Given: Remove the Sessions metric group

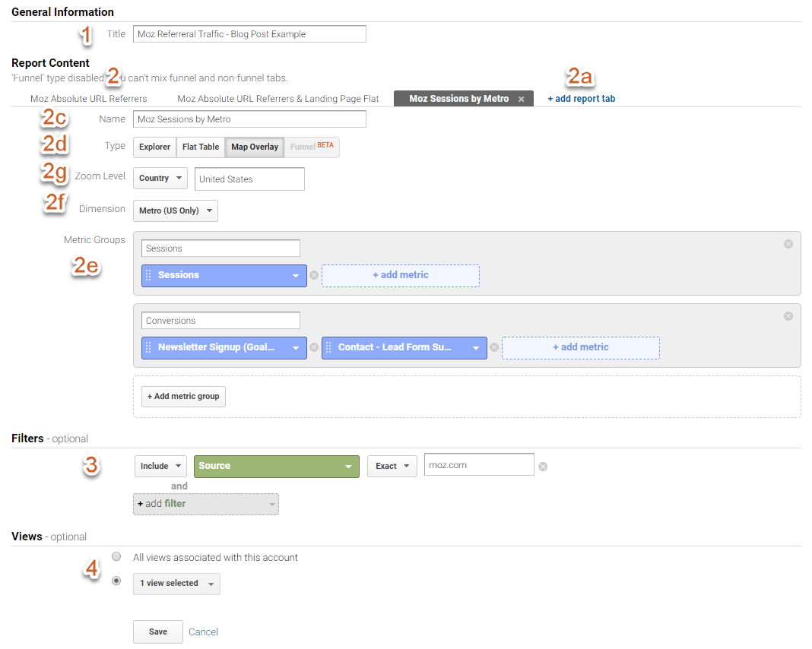Looking at the screenshot, I should coord(788,244).
